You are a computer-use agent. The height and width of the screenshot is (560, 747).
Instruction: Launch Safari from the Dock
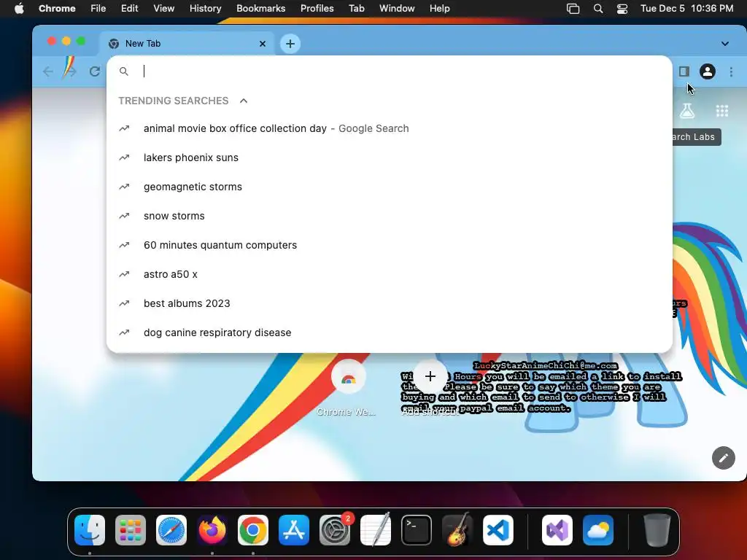coord(171,530)
